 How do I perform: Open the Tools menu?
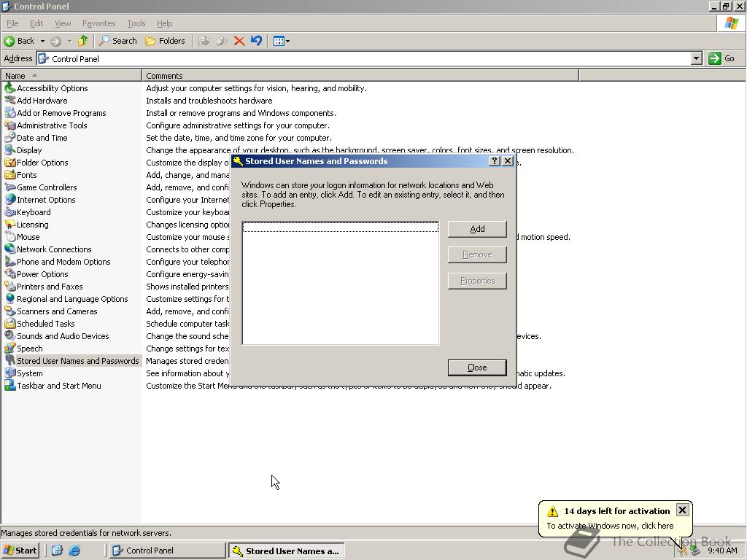(136, 23)
